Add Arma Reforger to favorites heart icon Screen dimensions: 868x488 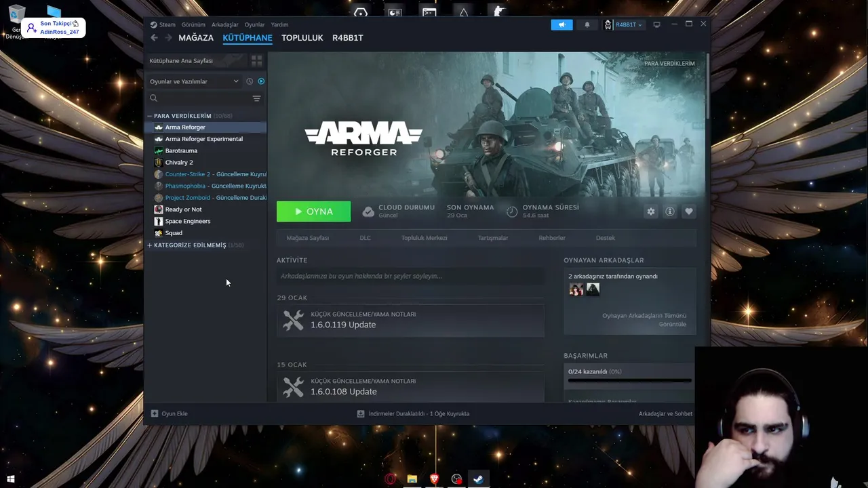click(x=689, y=211)
